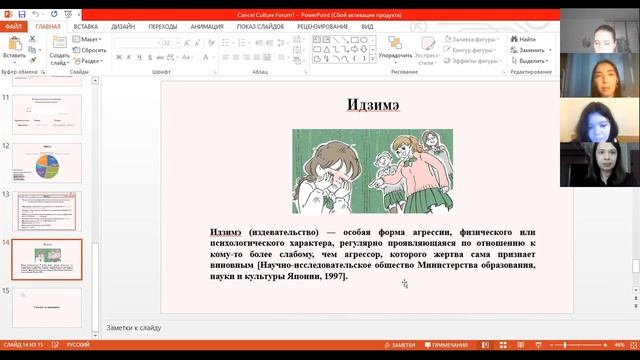Select slide 11 thumbnail
The height and width of the screenshot is (360, 640).
pyautogui.click(x=47, y=114)
